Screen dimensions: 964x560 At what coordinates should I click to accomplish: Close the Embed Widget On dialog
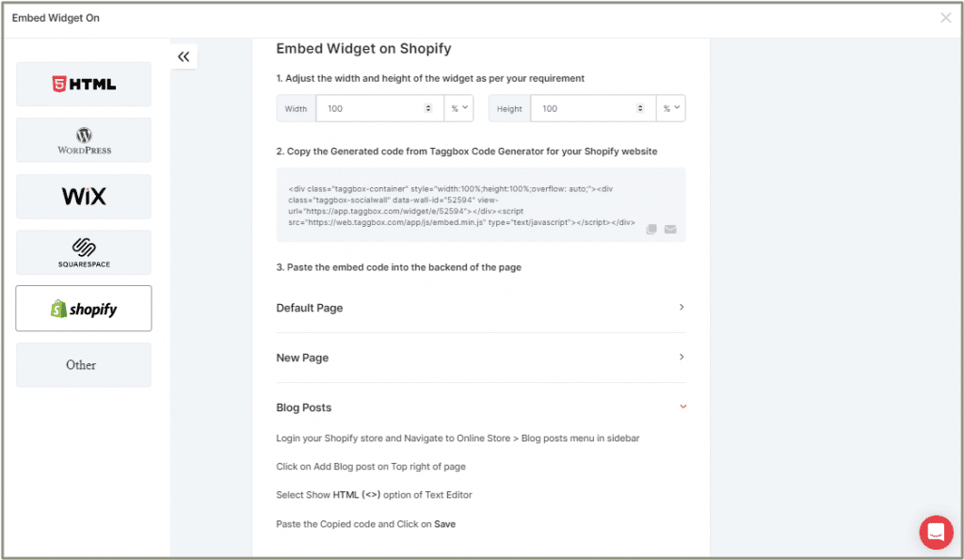[945, 18]
